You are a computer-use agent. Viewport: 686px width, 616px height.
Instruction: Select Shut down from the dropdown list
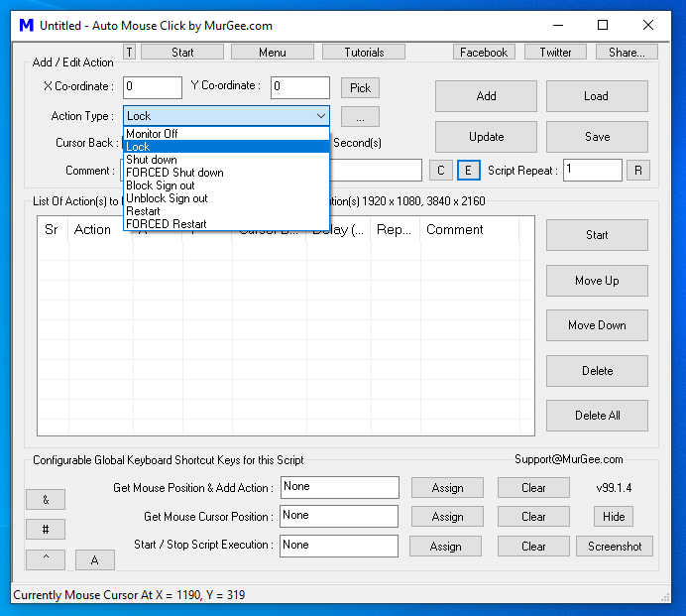152,160
